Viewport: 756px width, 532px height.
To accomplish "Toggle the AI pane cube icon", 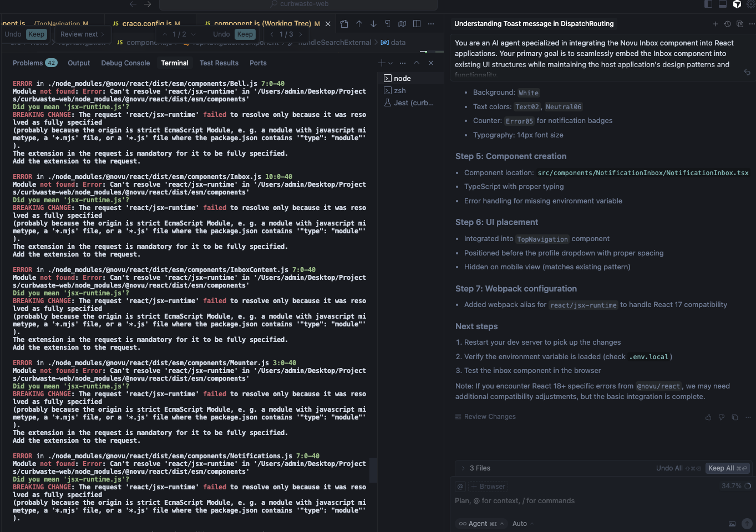I will [737, 4].
